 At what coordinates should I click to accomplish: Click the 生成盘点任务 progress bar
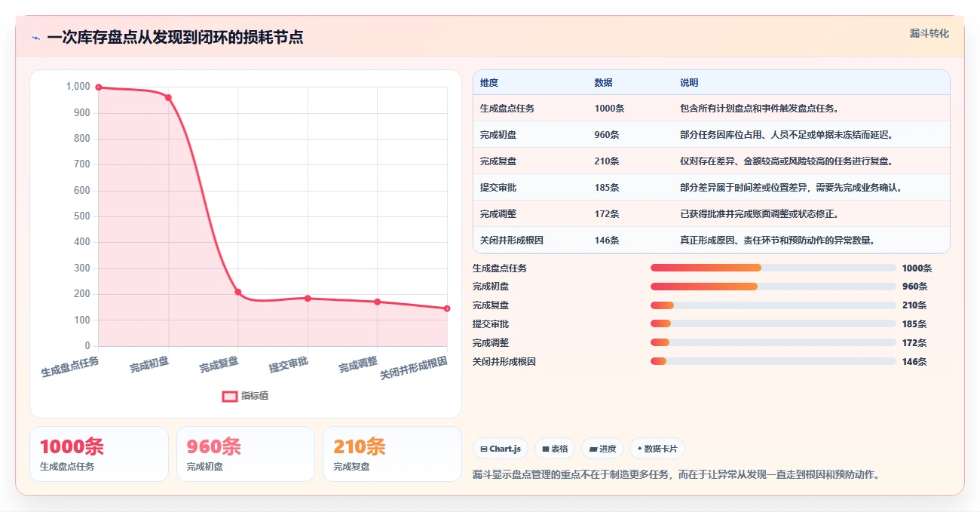tap(773, 268)
